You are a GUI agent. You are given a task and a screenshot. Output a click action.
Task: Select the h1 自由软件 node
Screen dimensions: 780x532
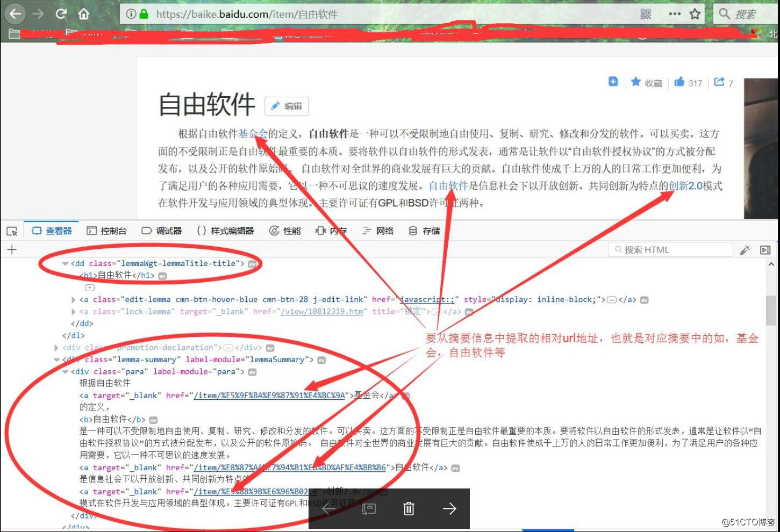pyautogui.click(x=118, y=275)
